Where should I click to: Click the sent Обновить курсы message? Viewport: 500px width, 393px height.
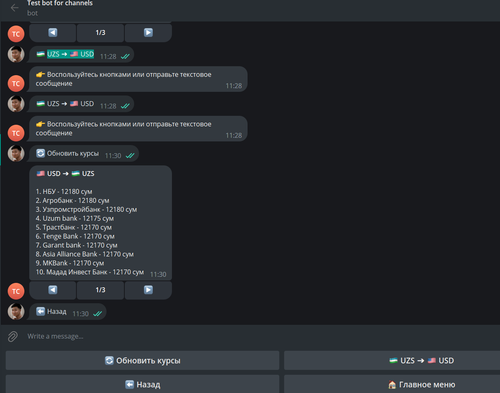[x=84, y=154]
